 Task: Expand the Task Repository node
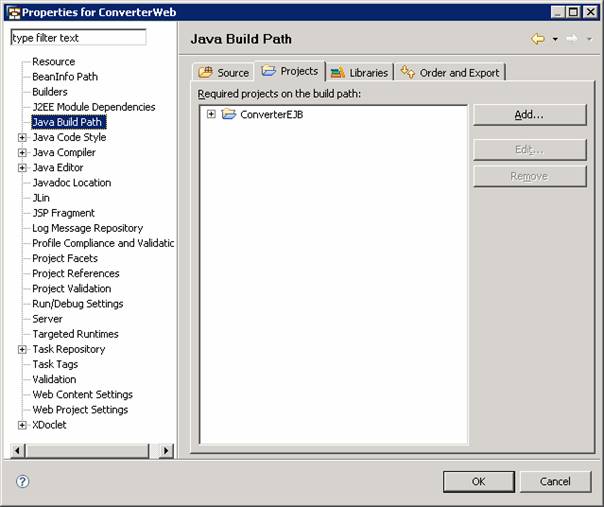pos(22,349)
